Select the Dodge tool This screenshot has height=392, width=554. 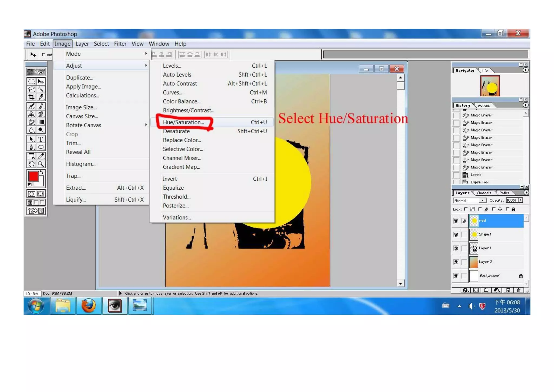pyautogui.click(x=41, y=130)
